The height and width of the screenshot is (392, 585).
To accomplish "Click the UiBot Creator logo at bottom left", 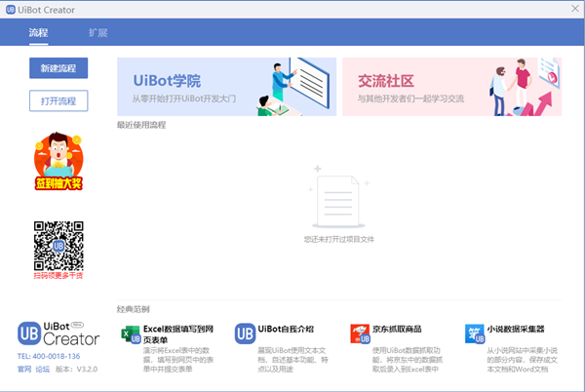I will (x=58, y=333).
